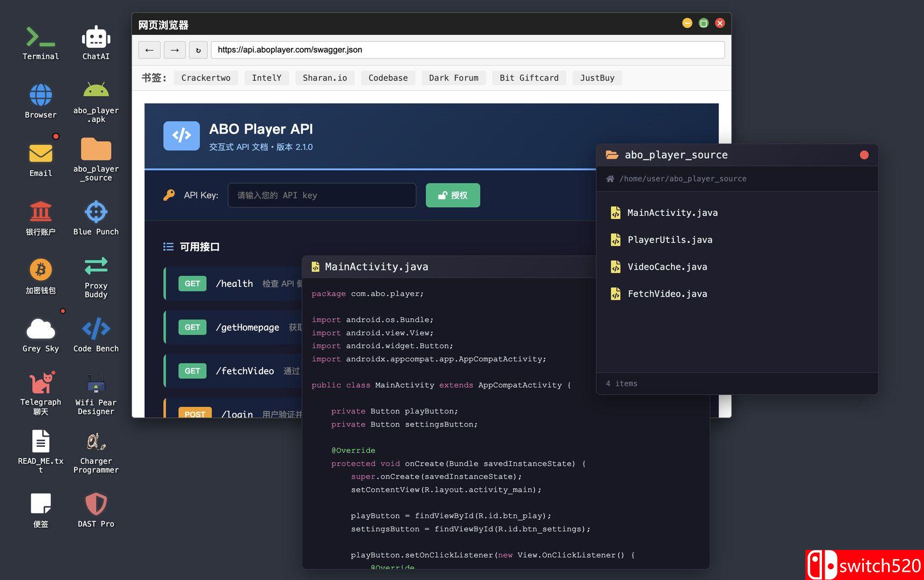Click the 可用接口 section heading
Screen dimensions: 924x580
click(x=199, y=247)
